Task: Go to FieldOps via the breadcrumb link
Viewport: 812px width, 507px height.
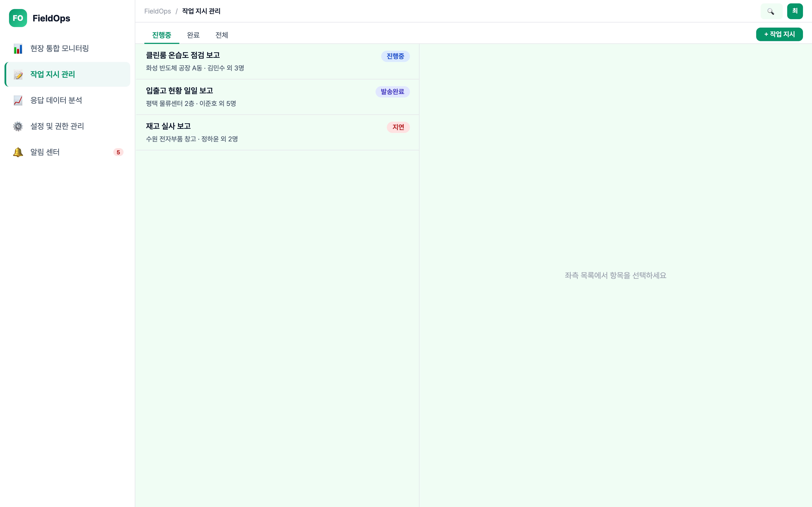Action: [x=157, y=11]
